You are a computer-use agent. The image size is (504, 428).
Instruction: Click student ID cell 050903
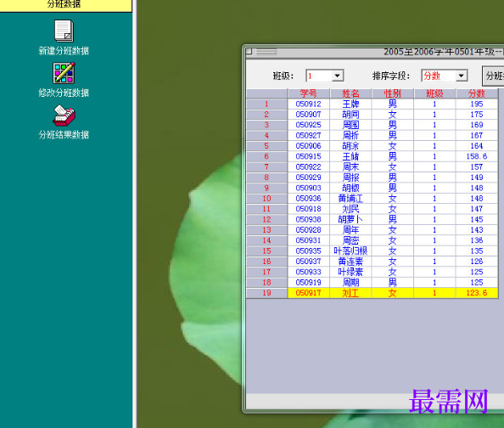click(309, 188)
